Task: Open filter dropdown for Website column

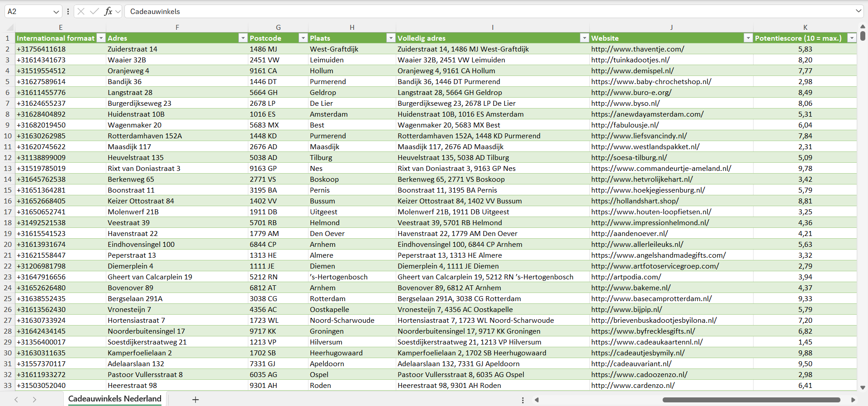Action: (748, 38)
